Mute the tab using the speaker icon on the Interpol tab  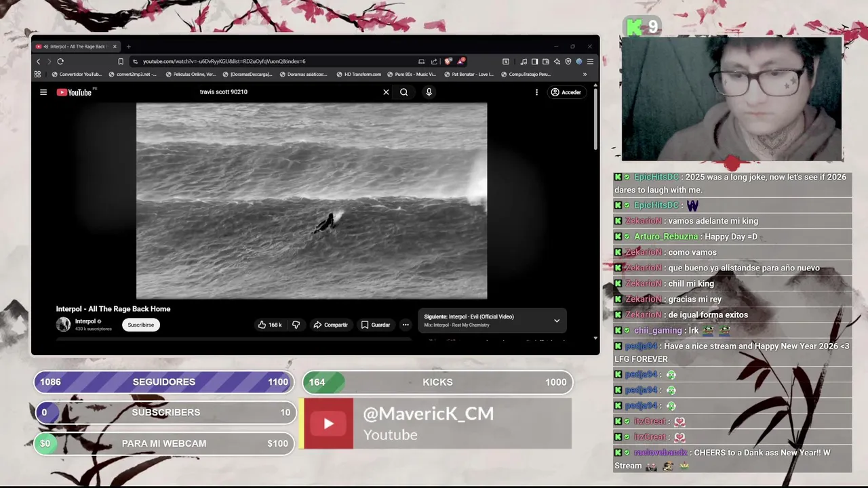45,47
